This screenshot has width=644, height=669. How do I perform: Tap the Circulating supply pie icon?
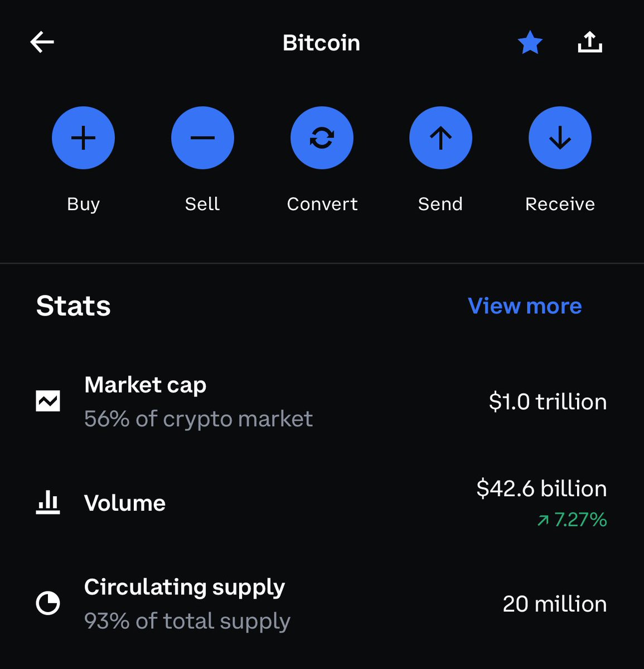tap(48, 603)
